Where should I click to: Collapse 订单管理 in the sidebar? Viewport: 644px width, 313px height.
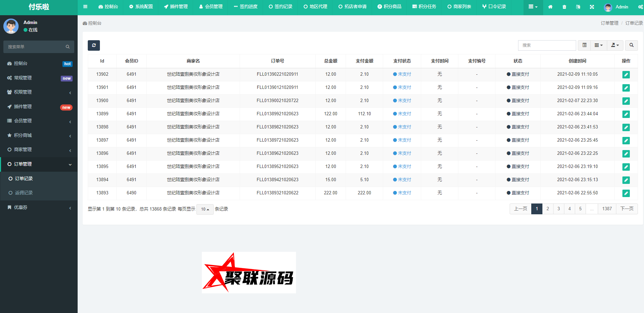[39, 164]
